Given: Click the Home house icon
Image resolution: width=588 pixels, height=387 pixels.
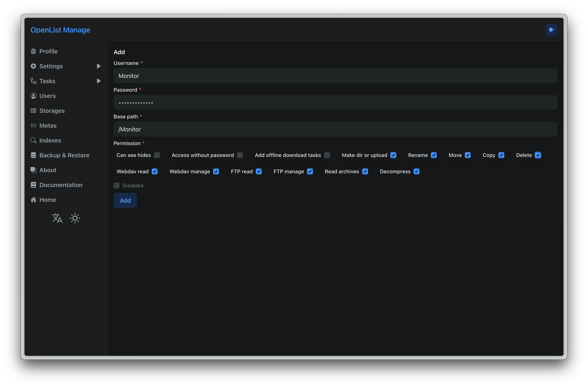Looking at the screenshot, I should coord(33,200).
